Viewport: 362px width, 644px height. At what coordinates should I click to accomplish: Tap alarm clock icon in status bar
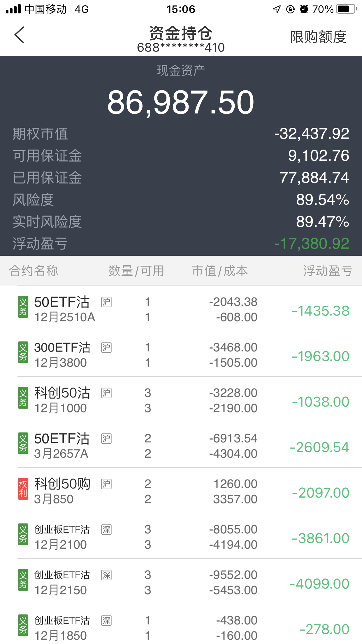[304, 9]
